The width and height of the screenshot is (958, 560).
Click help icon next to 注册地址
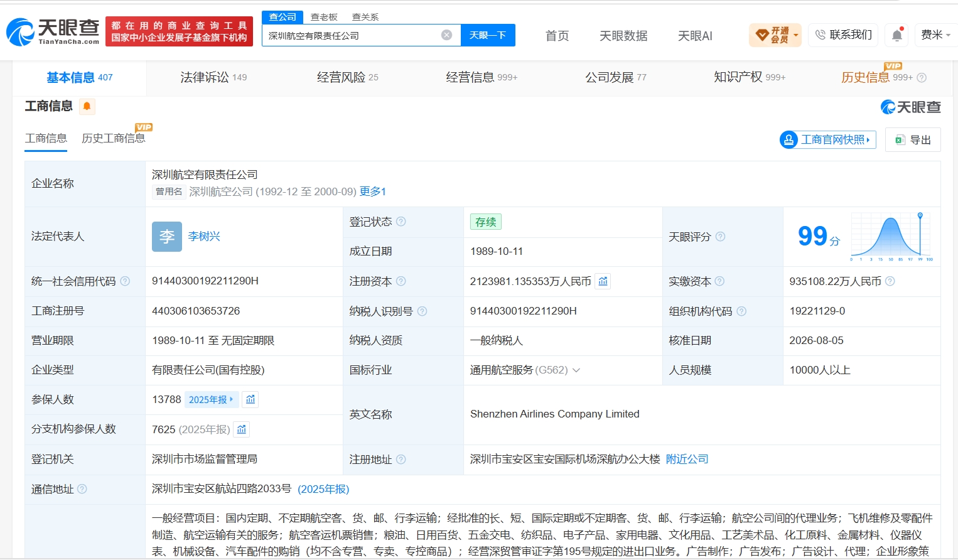(401, 460)
